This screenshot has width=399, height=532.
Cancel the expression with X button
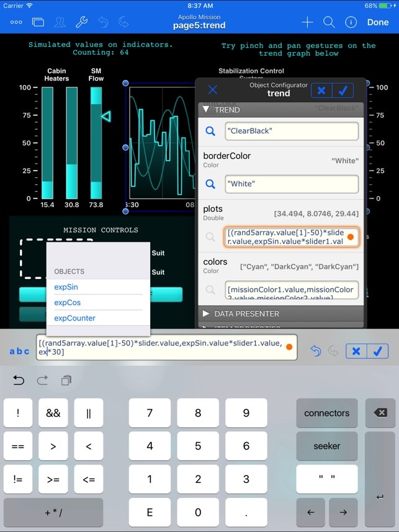[x=356, y=351]
